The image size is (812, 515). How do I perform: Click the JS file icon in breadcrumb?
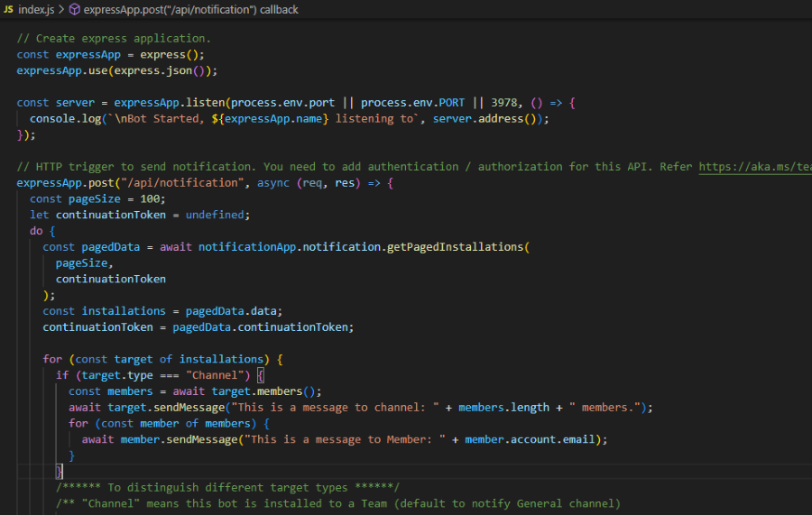tap(8, 9)
